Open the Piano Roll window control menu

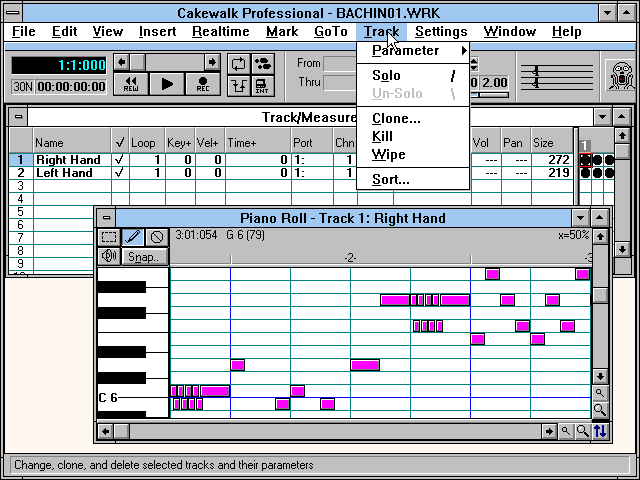(x=106, y=218)
